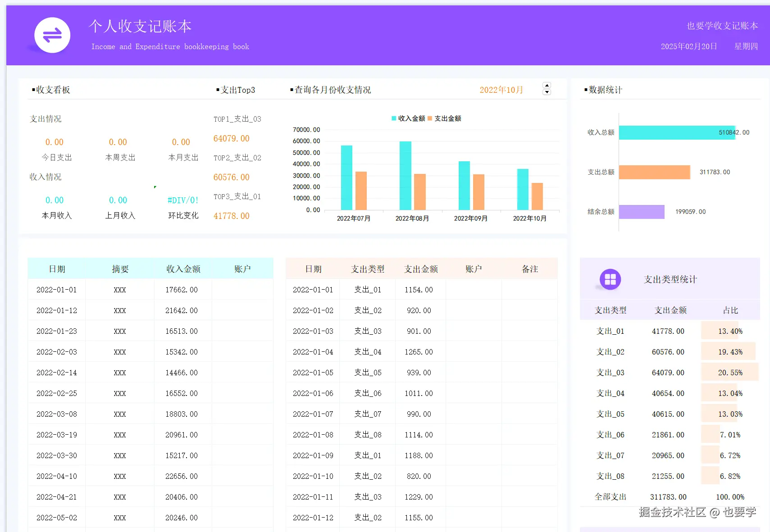Image resolution: width=770 pixels, height=532 pixels.
Task: Select the income date 2022-05-02
Action: (57, 518)
